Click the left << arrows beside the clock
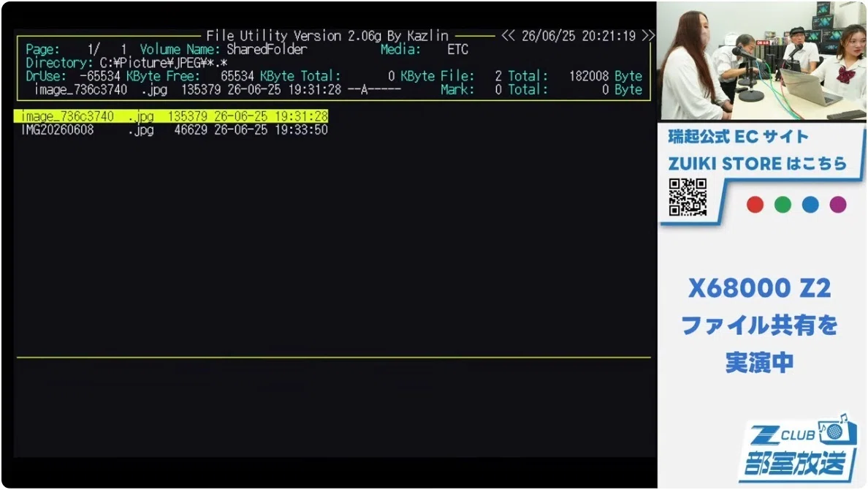 point(509,36)
